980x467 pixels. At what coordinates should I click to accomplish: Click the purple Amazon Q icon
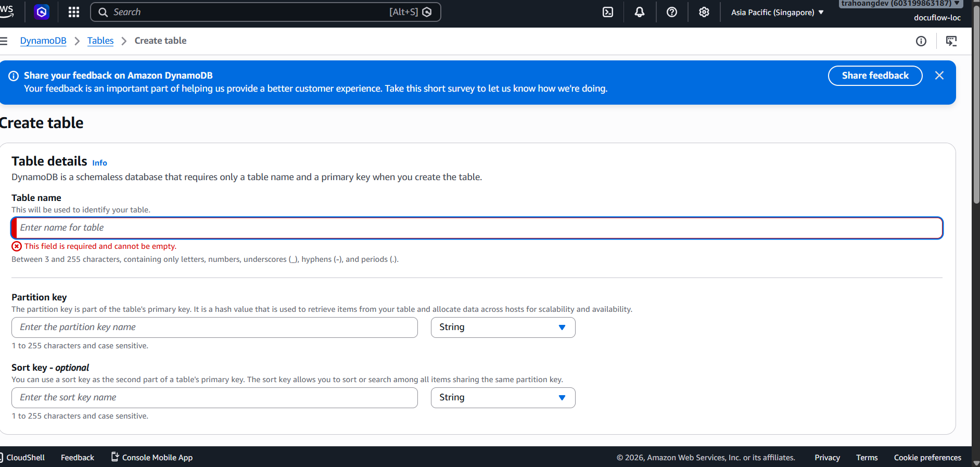[x=42, y=12]
